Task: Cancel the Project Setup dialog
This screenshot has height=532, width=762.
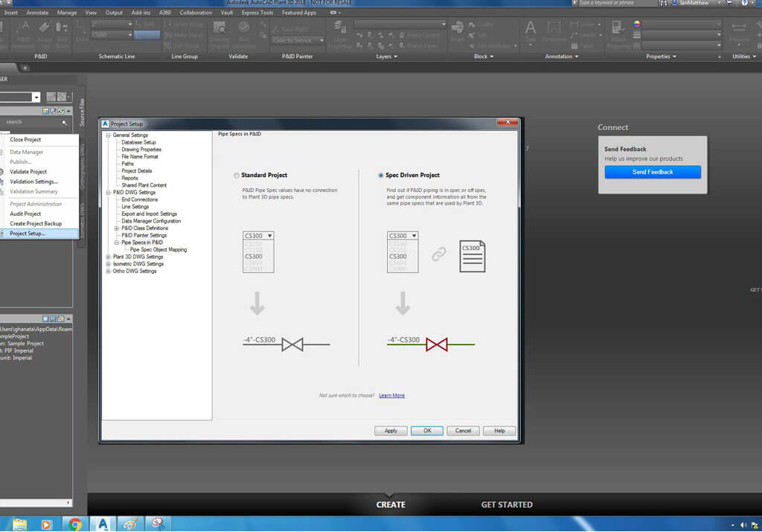Action: pyautogui.click(x=463, y=431)
